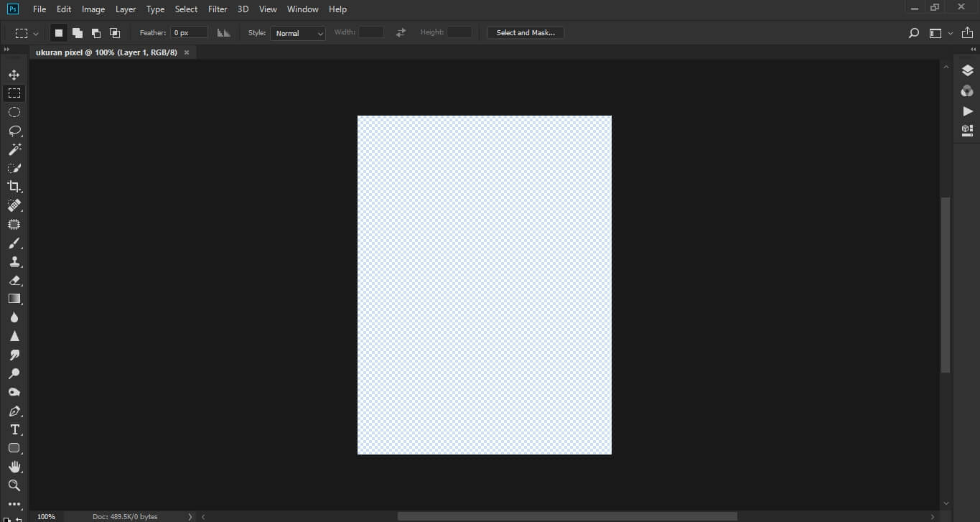Select the Brush tool
This screenshot has width=980, height=522.
click(14, 242)
